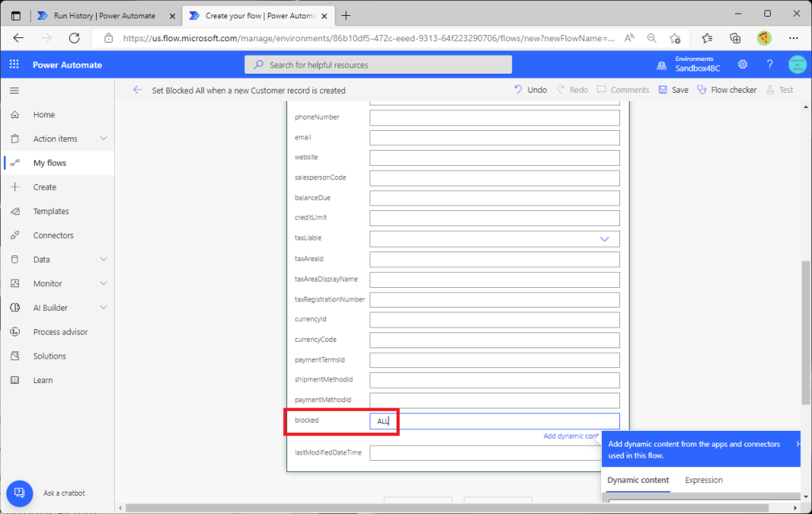Screen dimensions: 812x514
Task: Open the AI Builder icon
Action: click(x=15, y=308)
